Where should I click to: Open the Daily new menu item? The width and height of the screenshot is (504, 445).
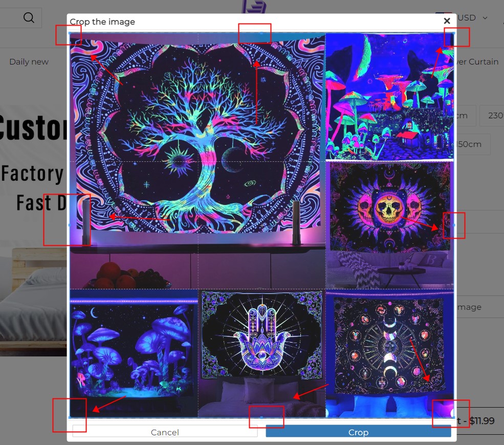coord(29,62)
